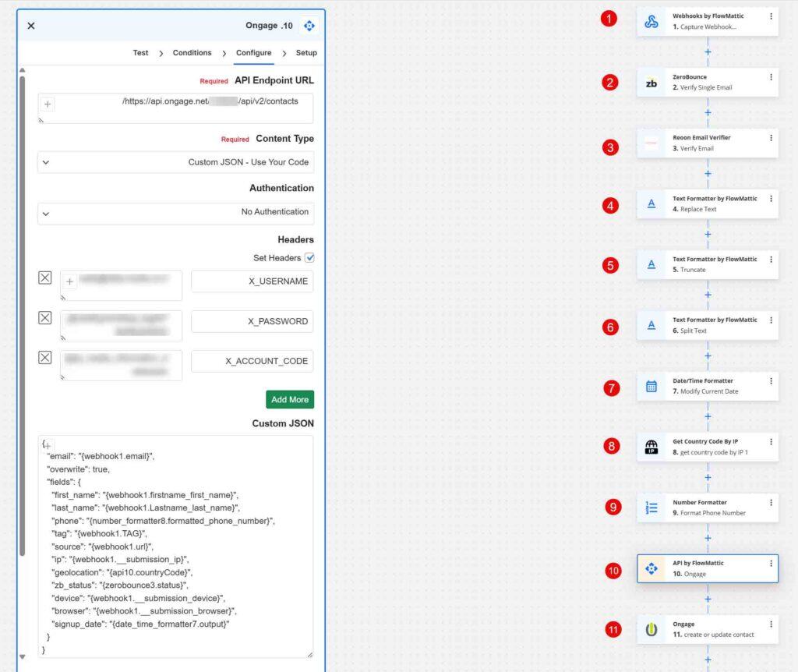Click the Add More button

pos(289,399)
